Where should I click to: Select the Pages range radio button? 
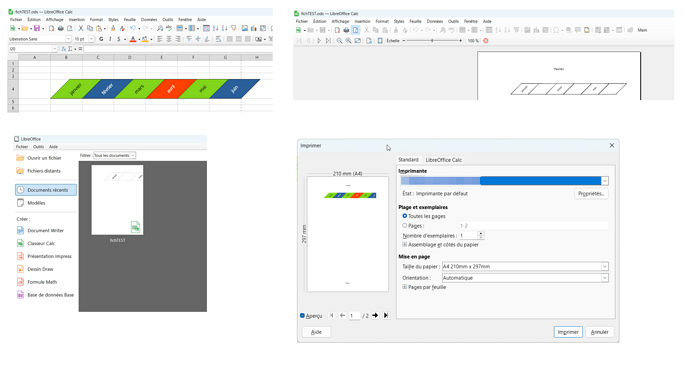[x=404, y=225]
